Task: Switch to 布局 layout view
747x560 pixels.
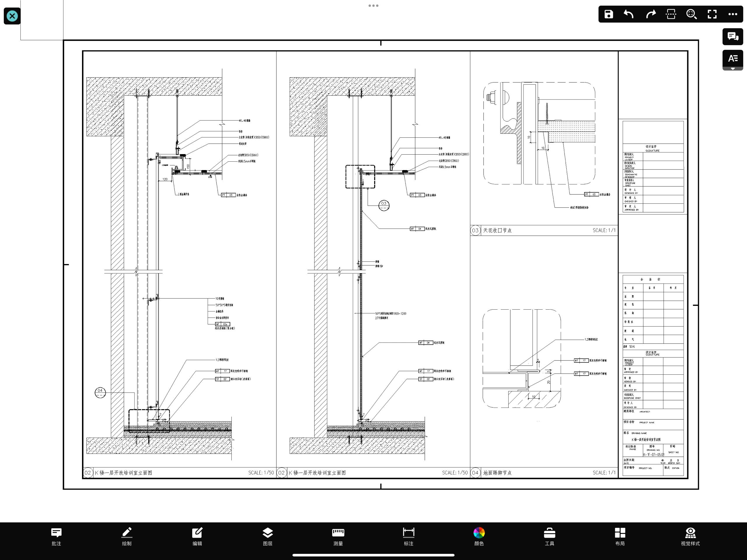Action: pyautogui.click(x=620, y=536)
